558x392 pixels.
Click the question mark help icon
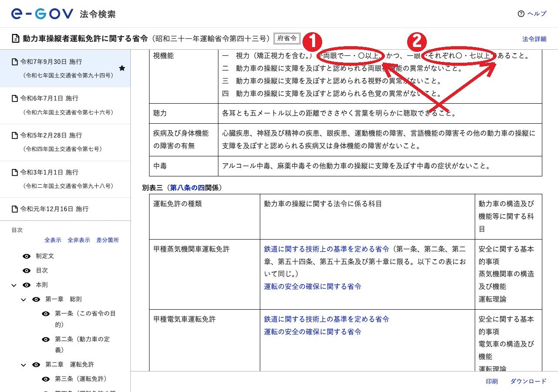(x=521, y=14)
